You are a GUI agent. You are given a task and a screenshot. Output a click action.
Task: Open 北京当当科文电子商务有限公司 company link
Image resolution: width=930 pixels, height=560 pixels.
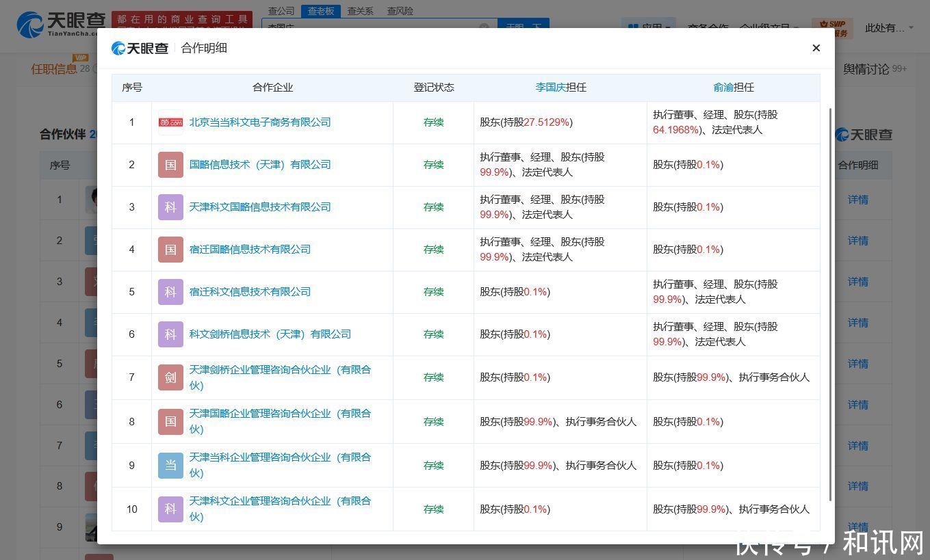pyautogui.click(x=260, y=122)
